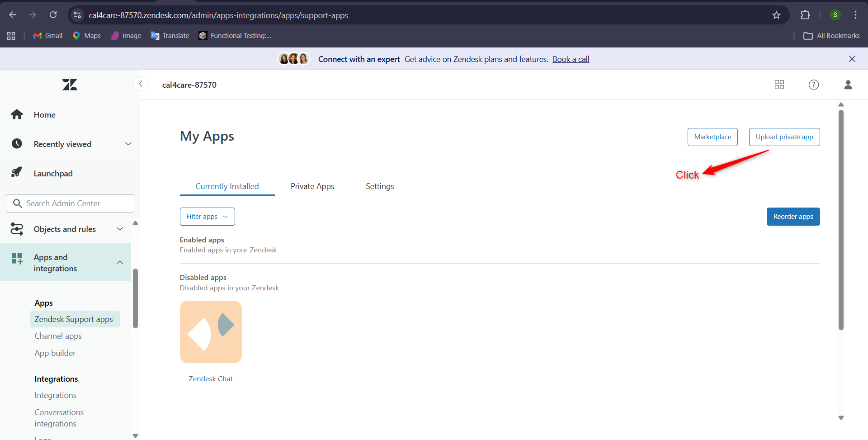Switch to the Currently Installed tab
The width and height of the screenshot is (868, 440).
(x=227, y=186)
